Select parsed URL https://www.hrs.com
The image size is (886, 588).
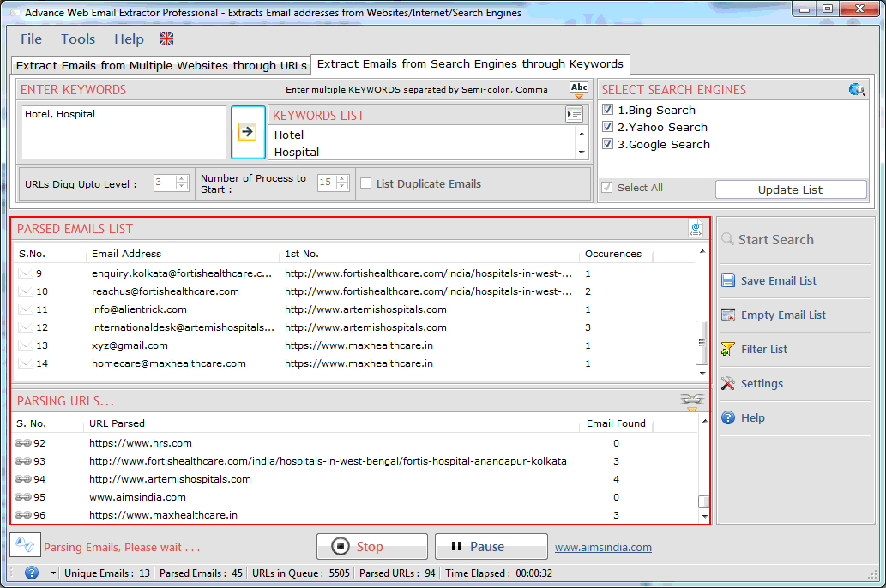[x=140, y=443]
